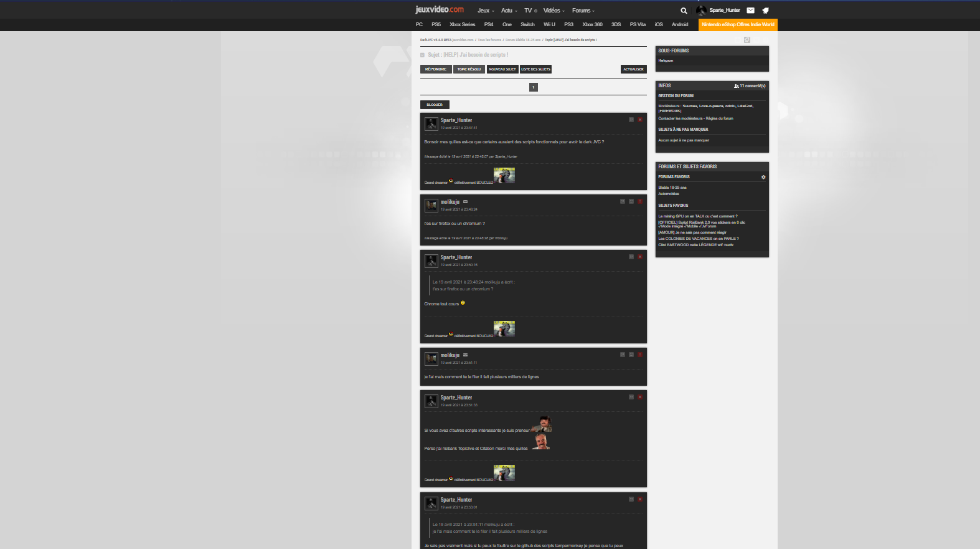This screenshot has height=549, width=980.
Task: Open Nintendo eShop Offres Indie World banner
Action: click(738, 25)
